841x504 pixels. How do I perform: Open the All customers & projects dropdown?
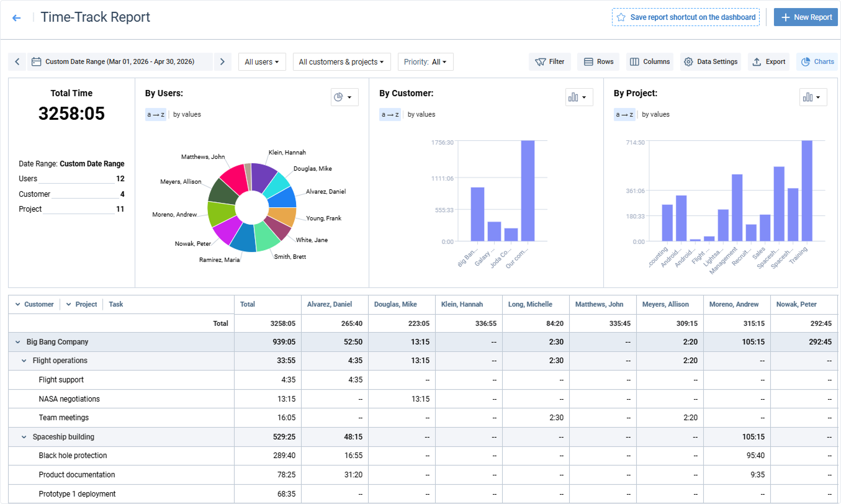(342, 61)
